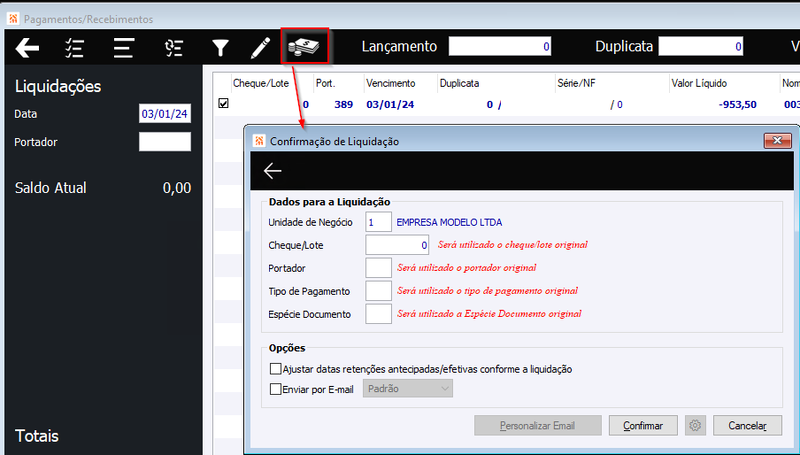This screenshot has height=455, width=800.
Task: Click the three-lines list icon in toolbar
Action: pyautogui.click(x=123, y=48)
